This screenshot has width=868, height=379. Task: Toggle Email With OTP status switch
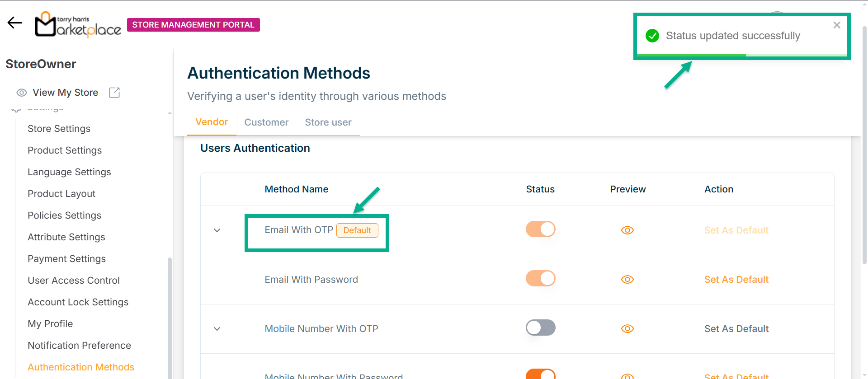click(540, 229)
